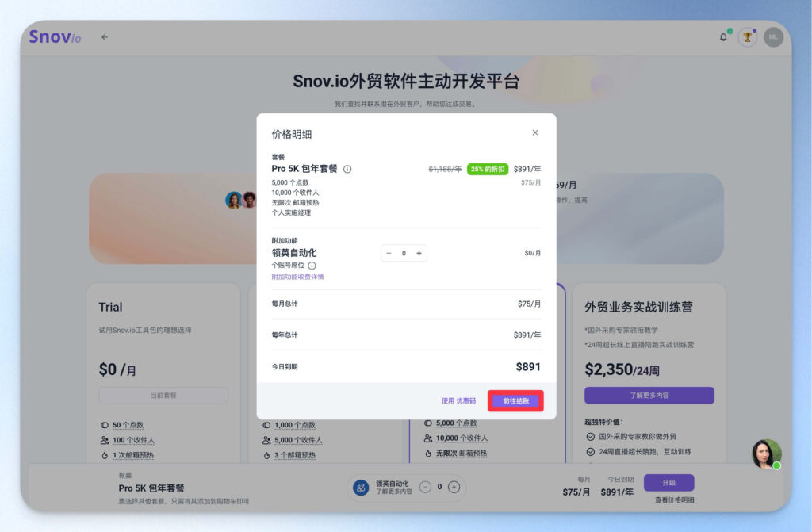Click 100 个收件人 in Trial card
Screen dimensions: 812x532
[x=133, y=440]
